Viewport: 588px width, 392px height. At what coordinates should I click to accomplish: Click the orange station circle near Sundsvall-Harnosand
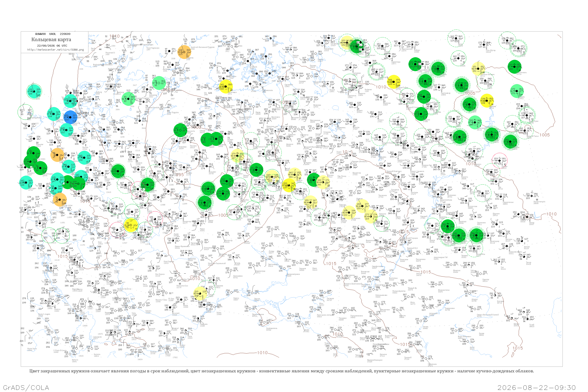184,52
